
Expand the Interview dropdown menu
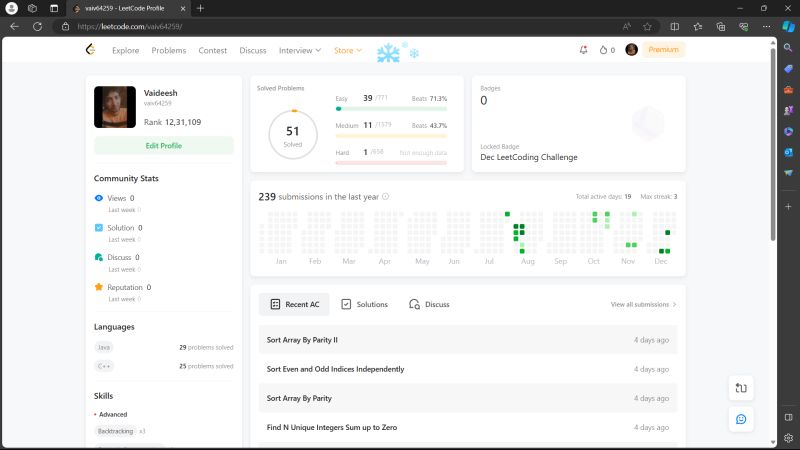click(x=300, y=49)
